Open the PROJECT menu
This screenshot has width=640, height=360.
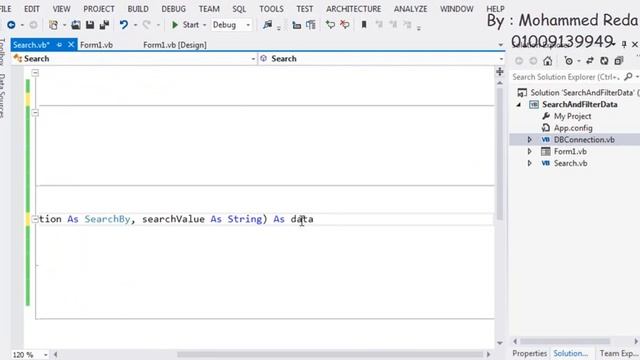pos(99,9)
